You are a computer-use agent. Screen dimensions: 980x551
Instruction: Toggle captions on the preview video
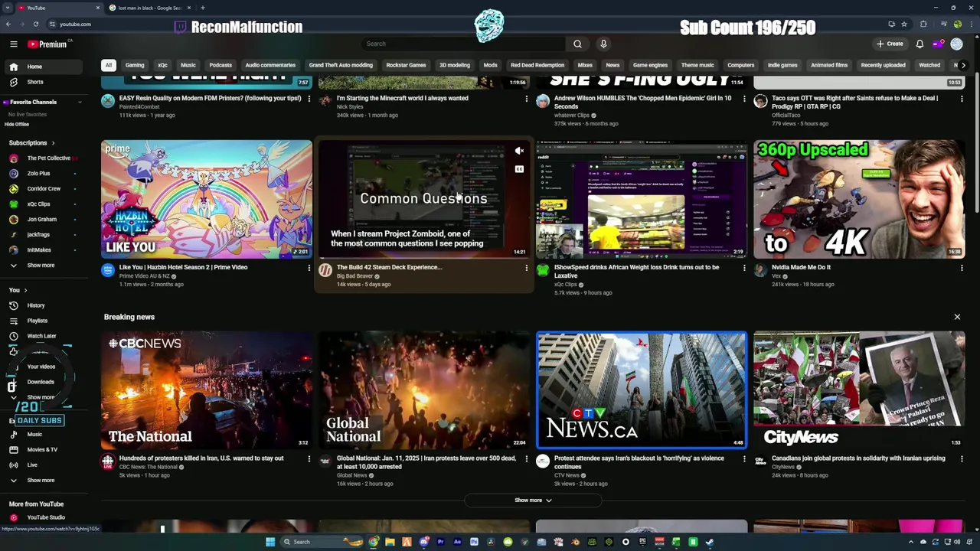click(x=519, y=169)
